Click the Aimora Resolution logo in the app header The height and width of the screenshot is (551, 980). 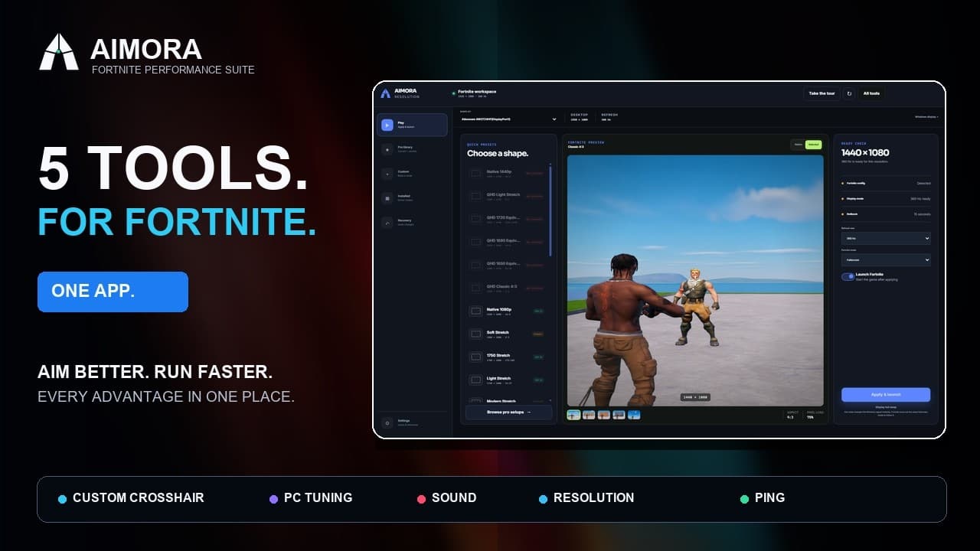[385, 93]
